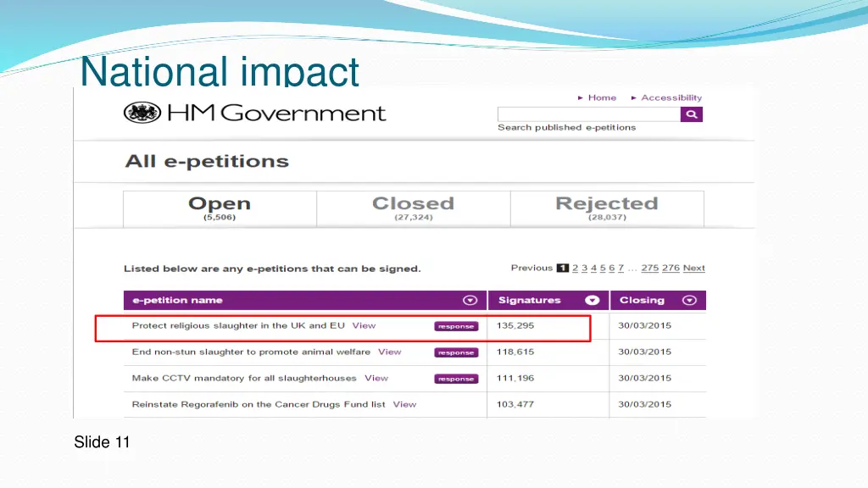Select signature count 118,615
Screen dimensions: 868x488
pos(515,352)
